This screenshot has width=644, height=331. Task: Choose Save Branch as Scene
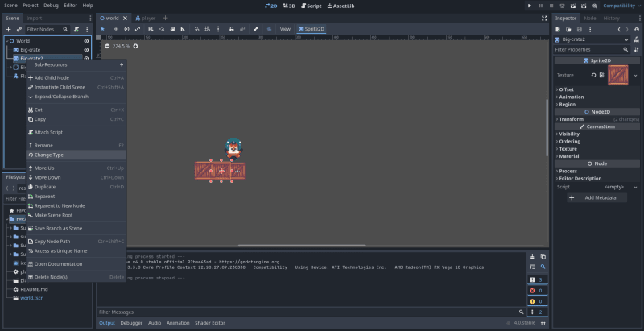pyautogui.click(x=76, y=229)
